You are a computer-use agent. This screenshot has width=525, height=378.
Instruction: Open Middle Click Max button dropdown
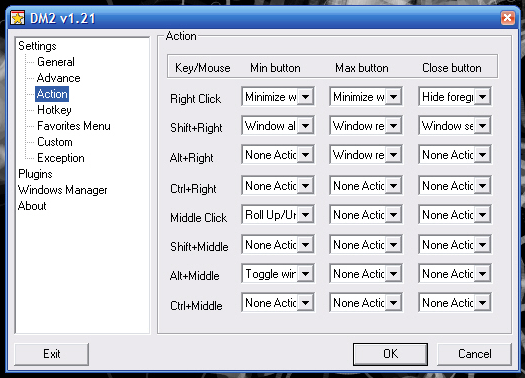point(393,215)
